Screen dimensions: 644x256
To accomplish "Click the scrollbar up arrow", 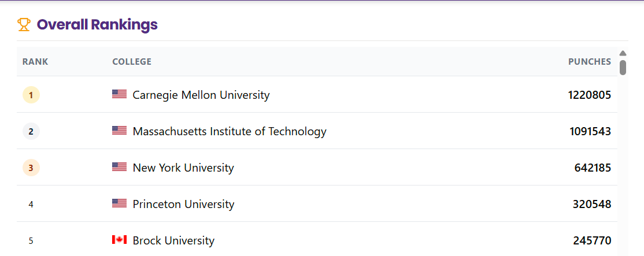I will coord(623,53).
